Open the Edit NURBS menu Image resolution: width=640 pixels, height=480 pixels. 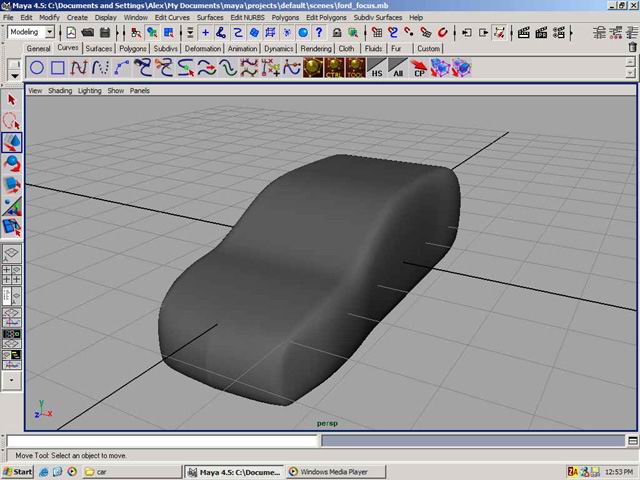pyautogui.click(x=248, y=17)
